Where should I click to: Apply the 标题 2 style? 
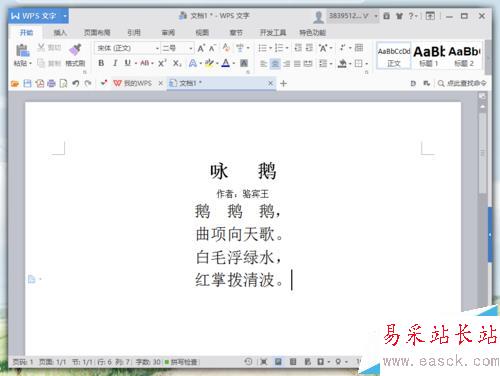pyautogui.click(x=464, y=56)
